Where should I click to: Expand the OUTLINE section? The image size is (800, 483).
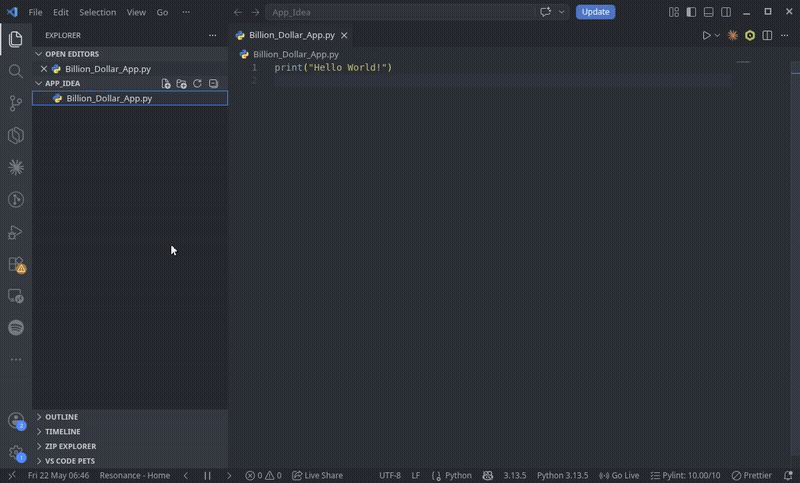click(x=130, y=417)
